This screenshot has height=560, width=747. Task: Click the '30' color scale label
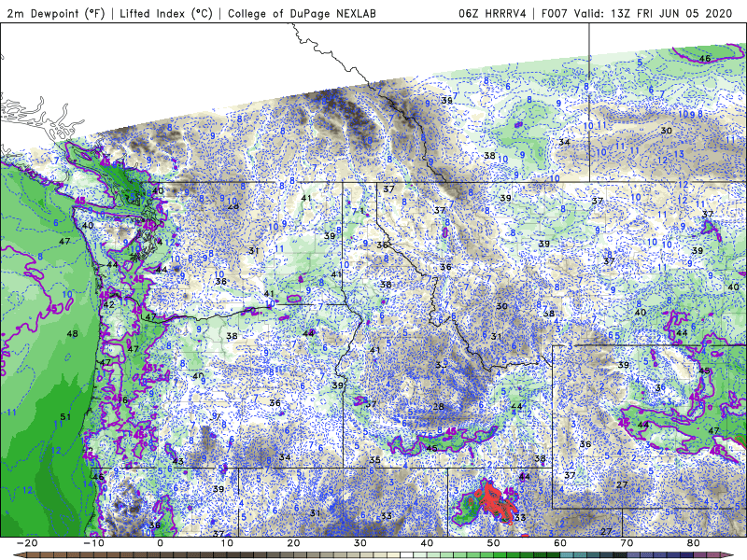click(x=360, y=543)
